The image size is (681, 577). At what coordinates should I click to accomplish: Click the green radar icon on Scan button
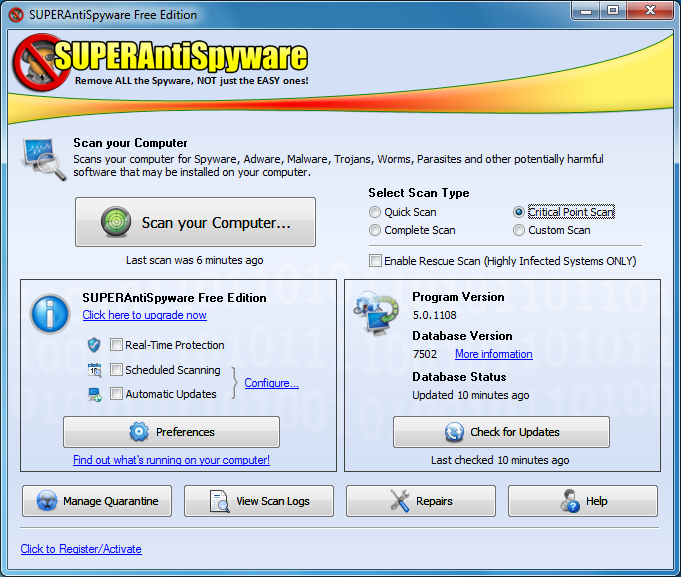pyautogui.click(x=117, y=223)
